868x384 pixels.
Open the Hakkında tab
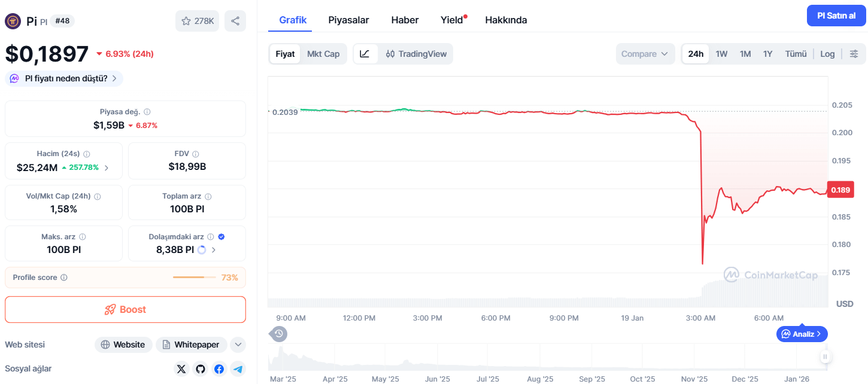(506, 20)
